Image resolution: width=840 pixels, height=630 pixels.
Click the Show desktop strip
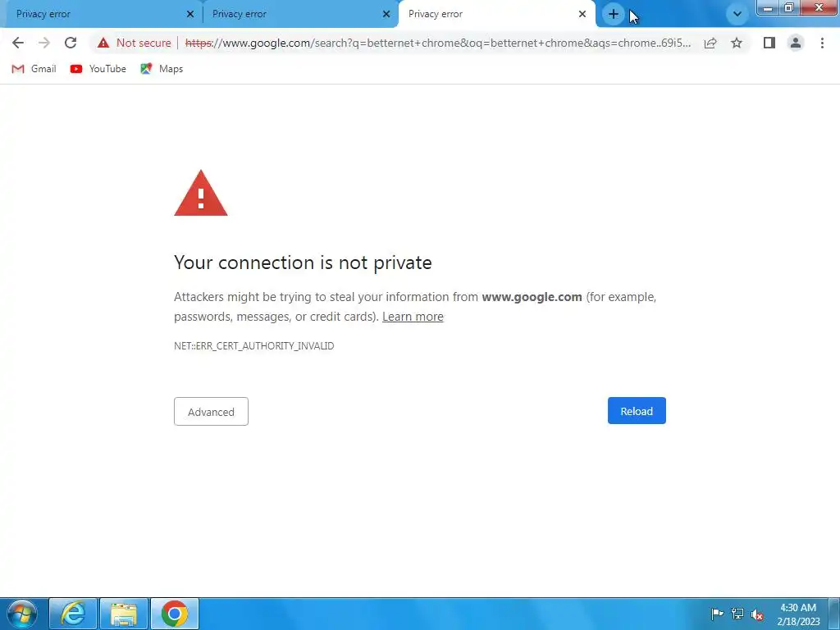click(x=834, y=614)
